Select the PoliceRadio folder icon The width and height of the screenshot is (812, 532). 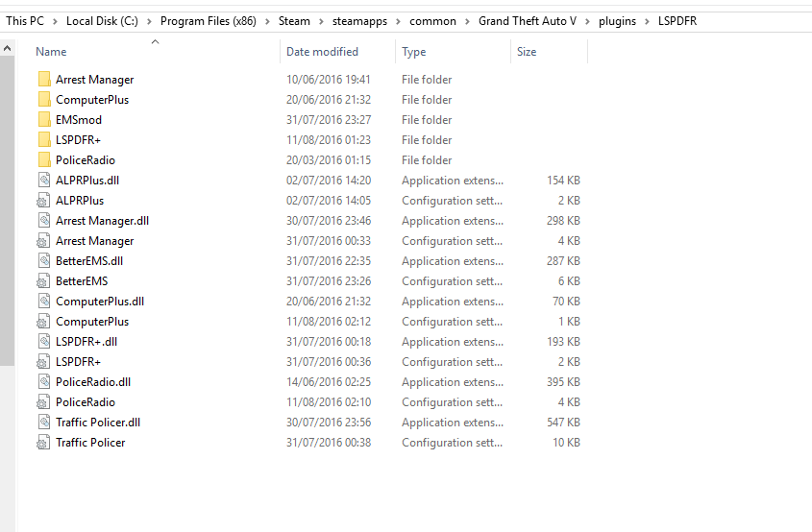point(44,160)
